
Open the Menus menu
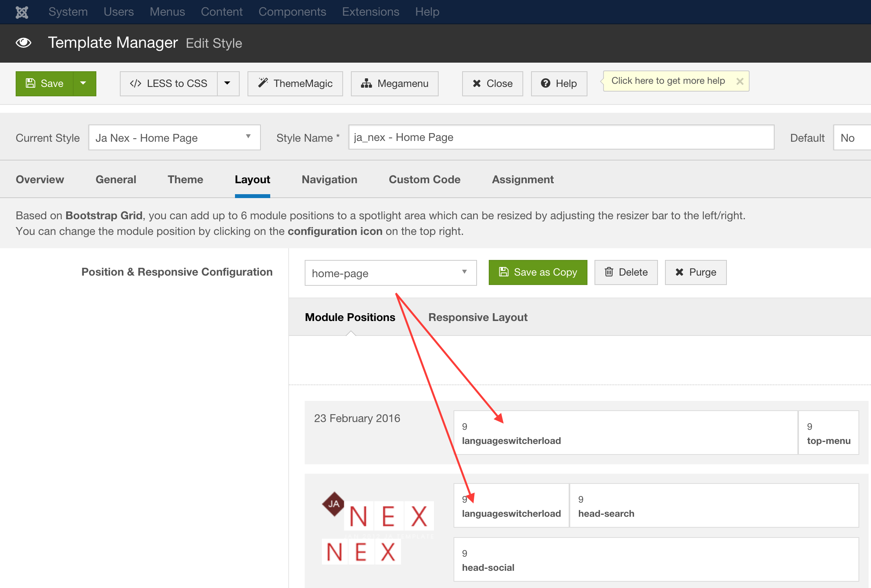click(x=167, y=12)
